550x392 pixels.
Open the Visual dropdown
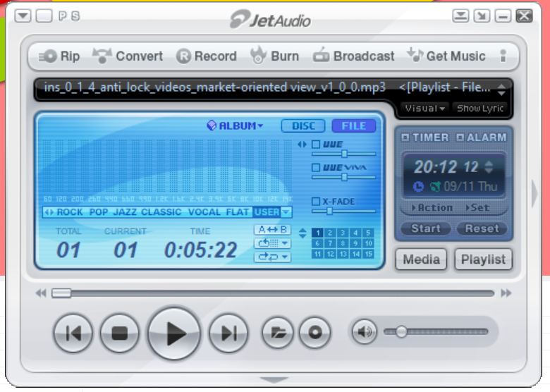click(x=425, y=109)
